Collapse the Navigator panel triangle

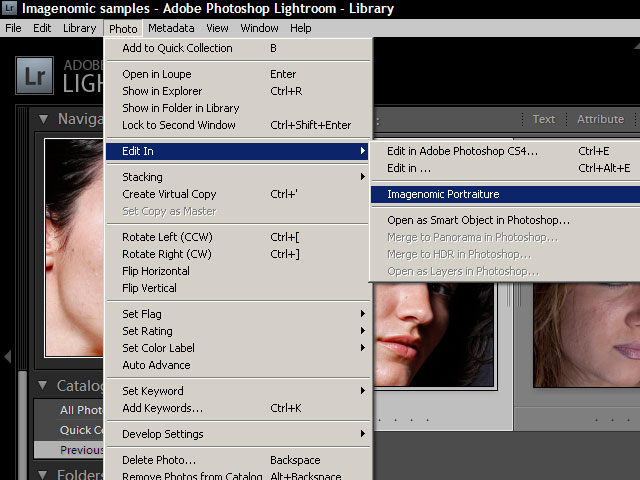click(43, 119)
